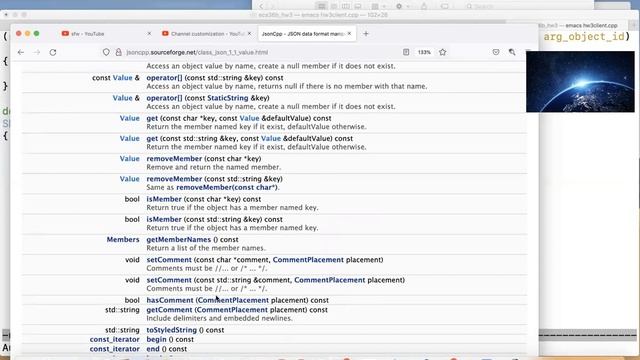Open the get link taking const char *key

tap(152, 118)
